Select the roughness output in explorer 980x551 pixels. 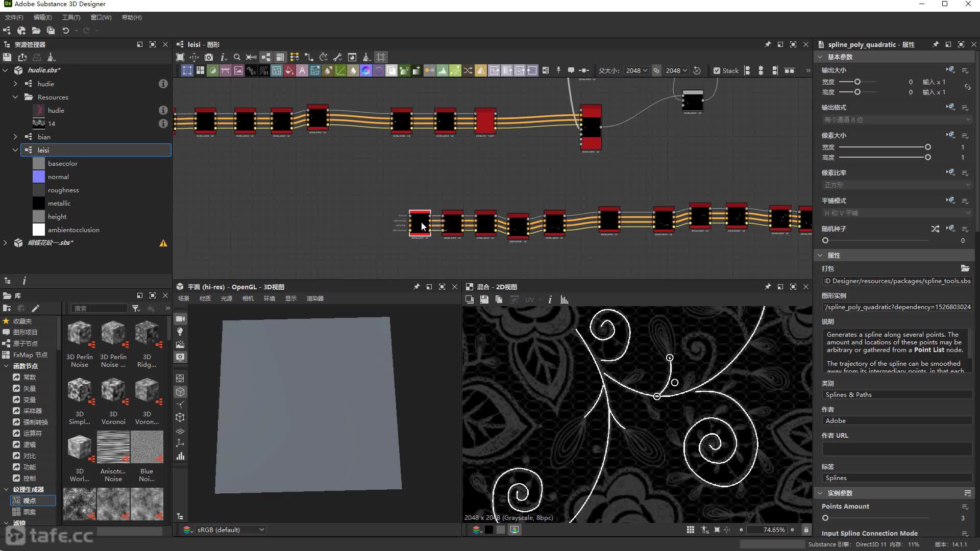[63, 190]
